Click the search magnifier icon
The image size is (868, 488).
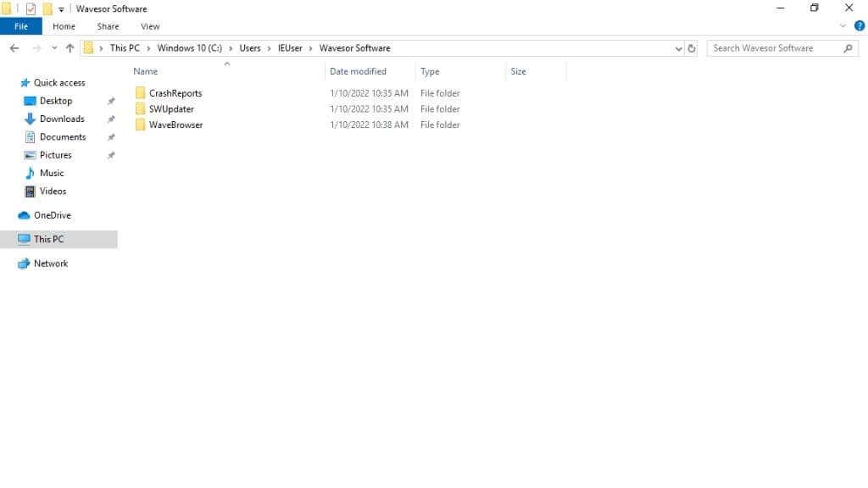pos(848,48)
